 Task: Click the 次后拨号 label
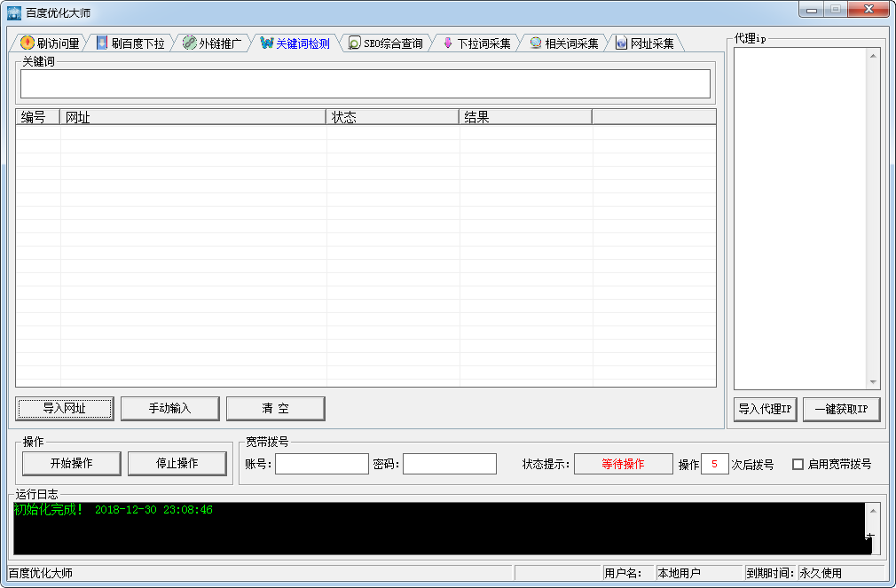coord(752,465)
